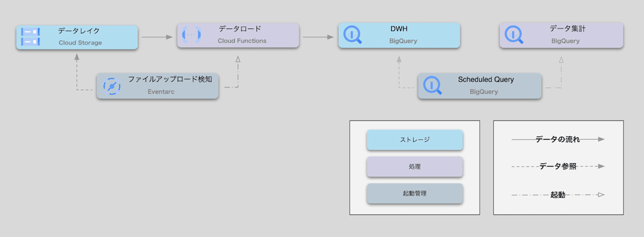Select the BigQuery subtitle under データ集計
The width and height of the screenshot is (644, 237).
(x=566, y=41)
